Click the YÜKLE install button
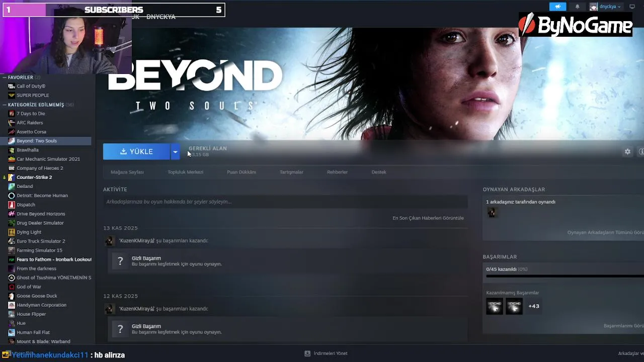The width and height of the screenshot is (644, 362). click(x=136, y=151)
